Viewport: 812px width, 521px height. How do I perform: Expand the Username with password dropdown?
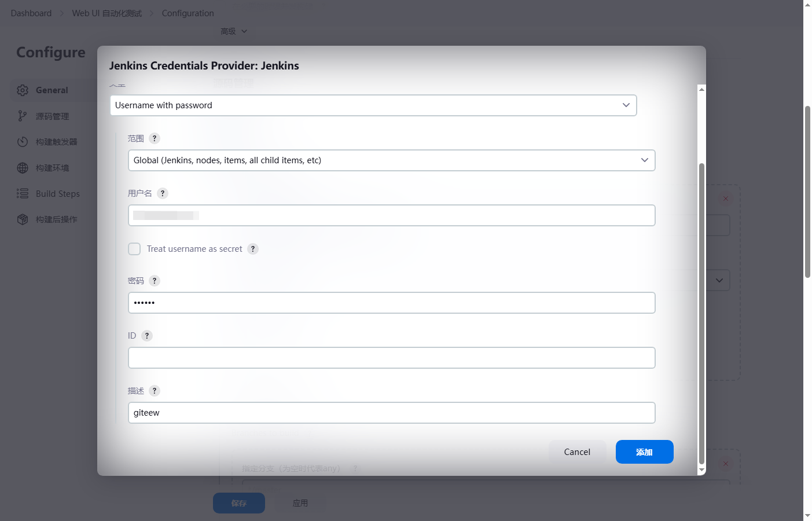coord(373,105)
